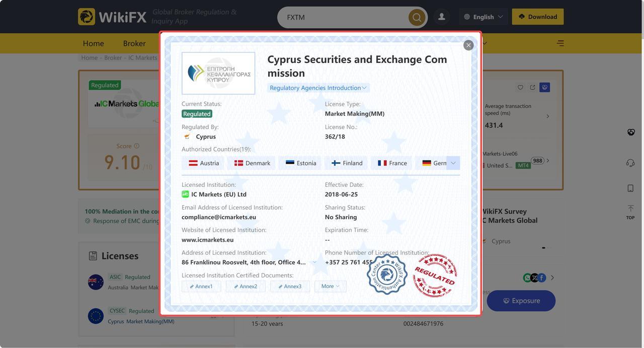The image size is (644, 348).
Task: Select the France country tag
Action: point(392,163)
